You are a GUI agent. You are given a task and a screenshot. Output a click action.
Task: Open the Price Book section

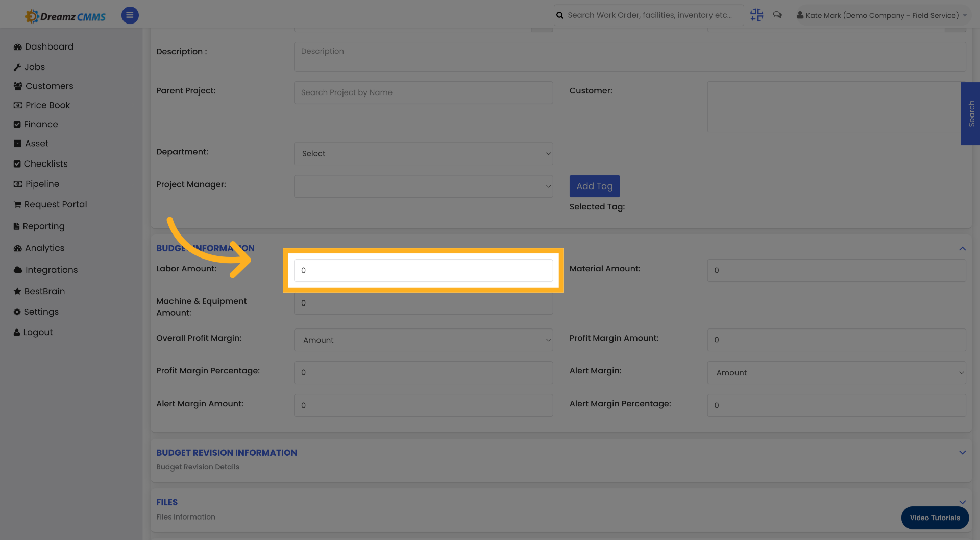point(47,105)
